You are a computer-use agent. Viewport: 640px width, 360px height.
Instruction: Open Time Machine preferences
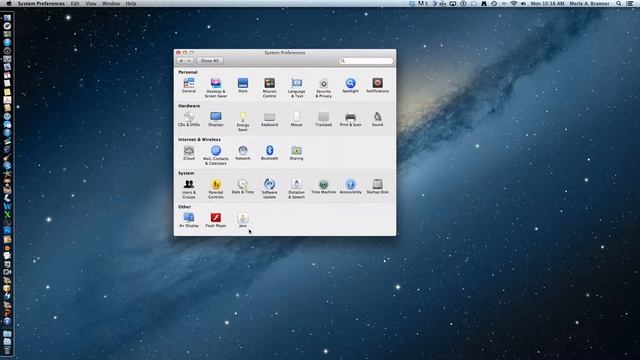pyautogui.click(x=323, y=187)
